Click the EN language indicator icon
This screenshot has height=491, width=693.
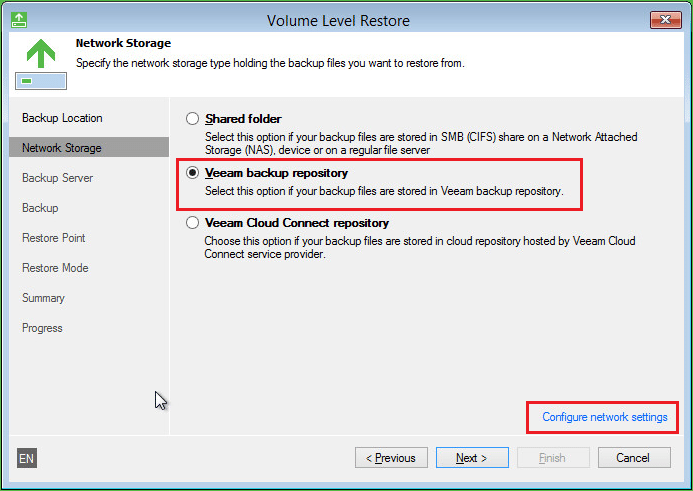point(27,458)
